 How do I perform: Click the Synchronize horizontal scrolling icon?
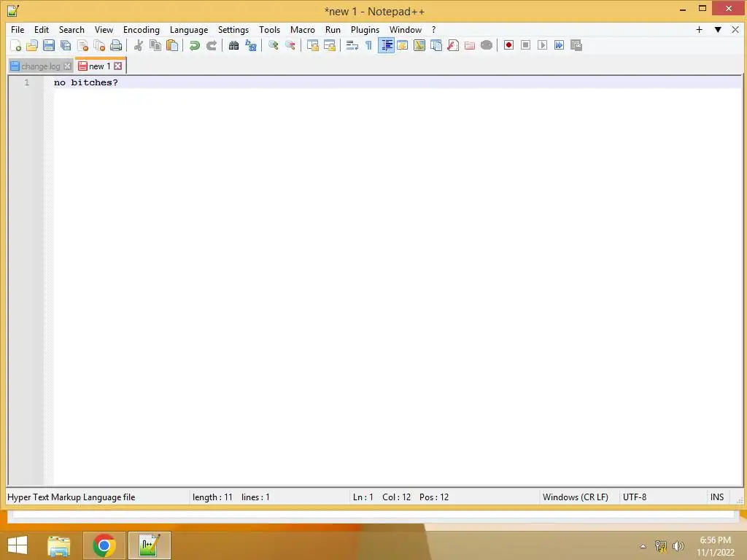pyautogui.click(x=330, y=45)
